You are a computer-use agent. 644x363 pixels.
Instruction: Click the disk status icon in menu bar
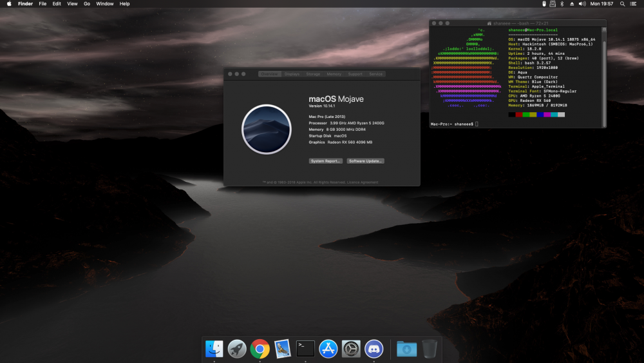point(553,4)
